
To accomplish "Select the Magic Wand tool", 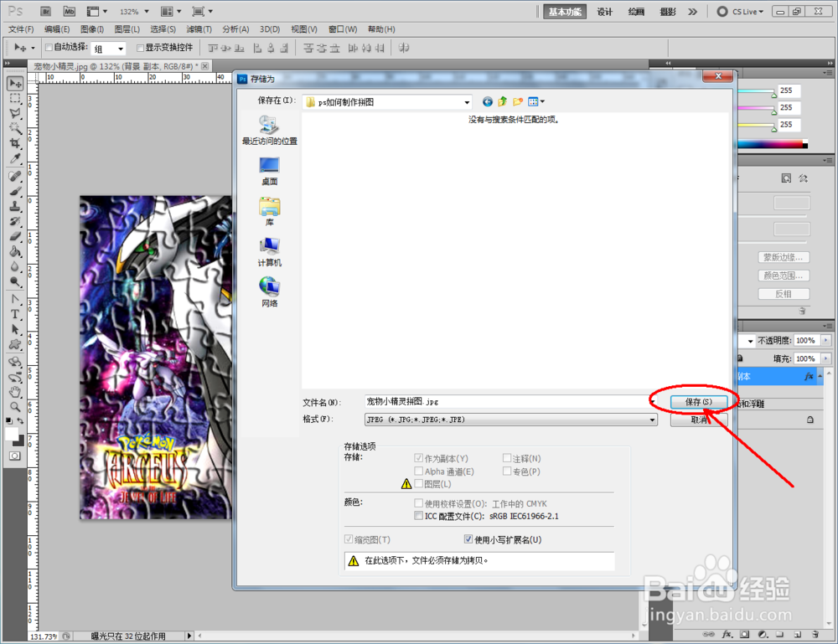I will tap(15, 128).
